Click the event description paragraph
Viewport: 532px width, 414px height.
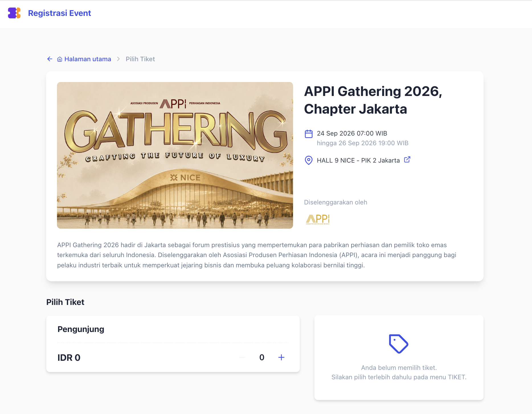(x=257, y=255)
